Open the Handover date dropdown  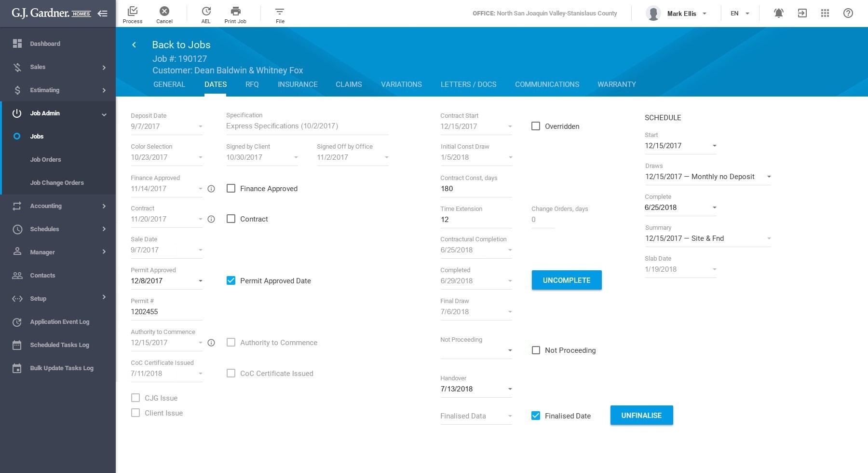click(510, 389)
